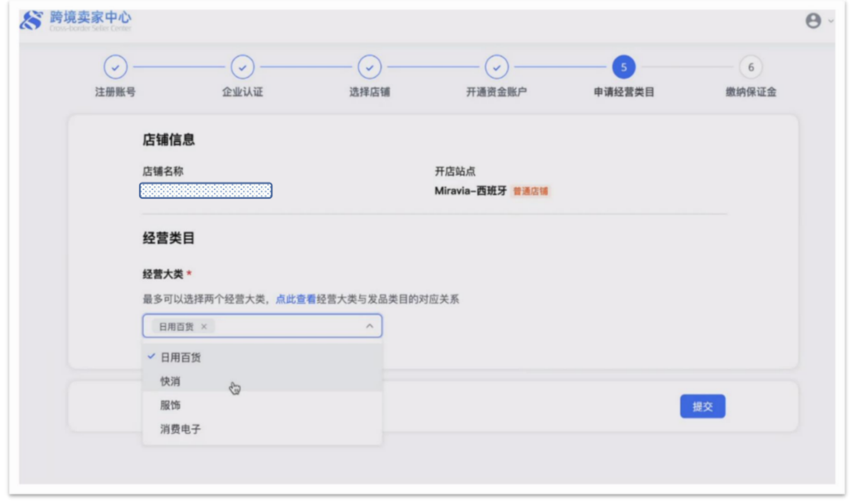This screenshot has width=860, height=504.
Task: Expand the account menu arrow beside avatar
Action: click(x=831, y=21)
